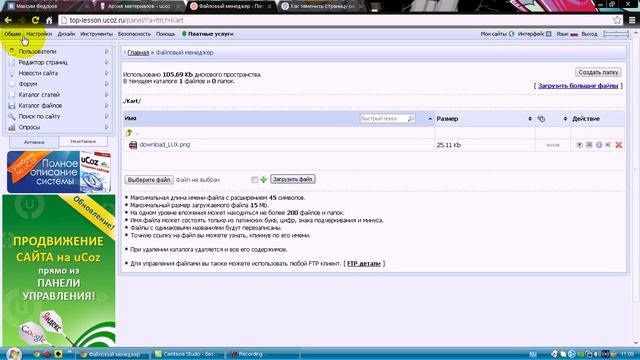Screen dimensions: 640x360
Task: Click the Главная breadcrumb link
Action: pos(138,53)
